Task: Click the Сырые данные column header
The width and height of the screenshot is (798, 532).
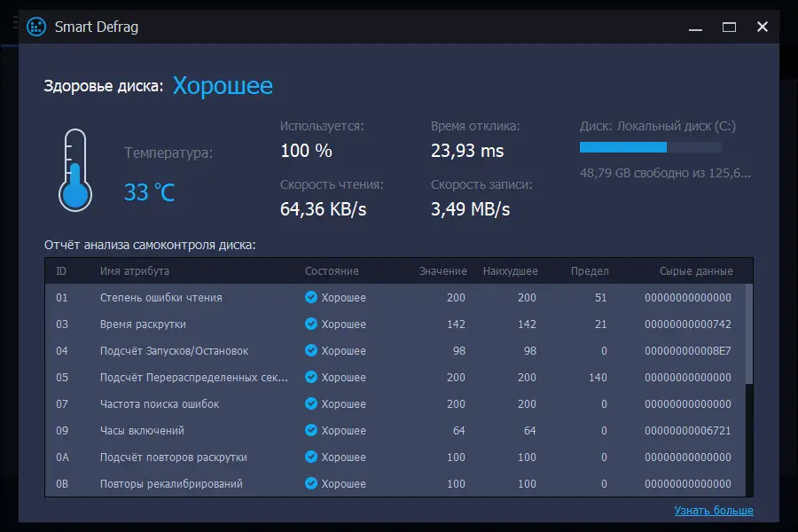Action: tap(696, 271)
